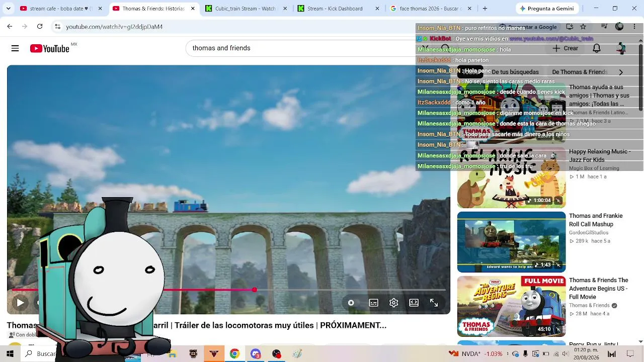
Task: Seek using the red video progress bar
Action: point(228,290)
